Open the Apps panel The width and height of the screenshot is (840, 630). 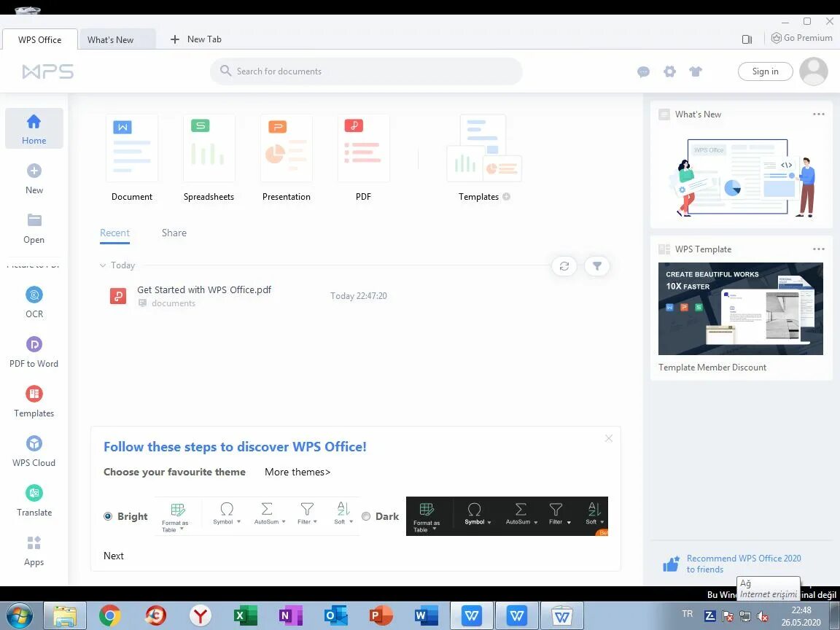coord(34,551)
